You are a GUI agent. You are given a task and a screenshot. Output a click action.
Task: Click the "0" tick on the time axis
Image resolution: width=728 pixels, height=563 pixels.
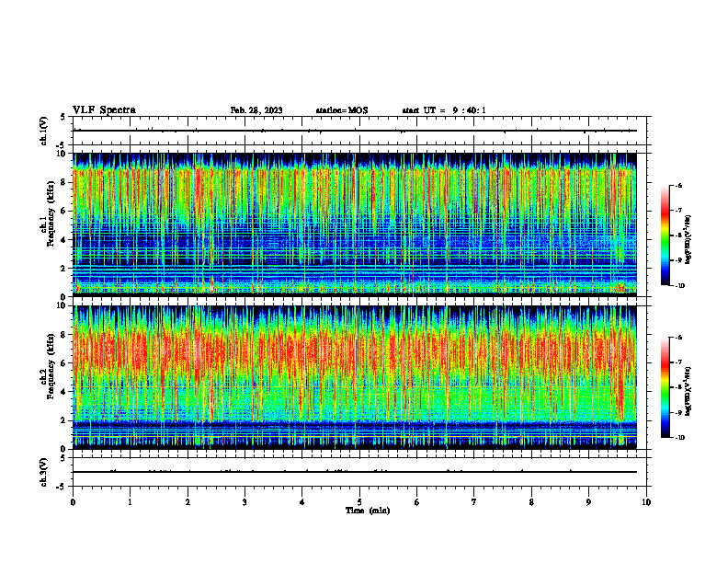tap(73, 502)
